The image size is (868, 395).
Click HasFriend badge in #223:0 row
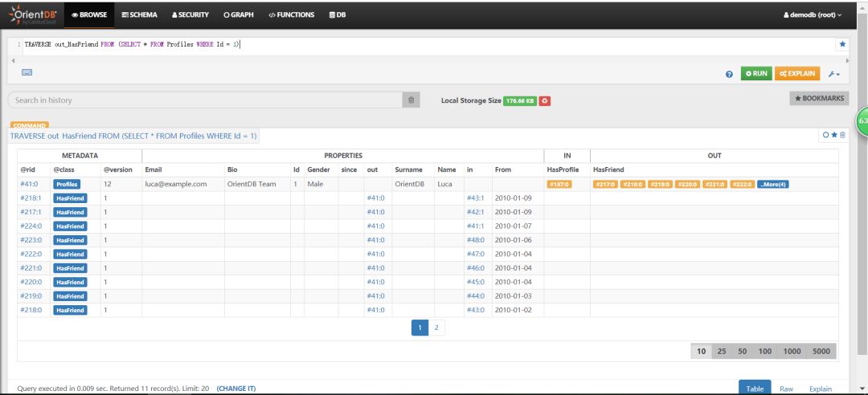(70, 240)
